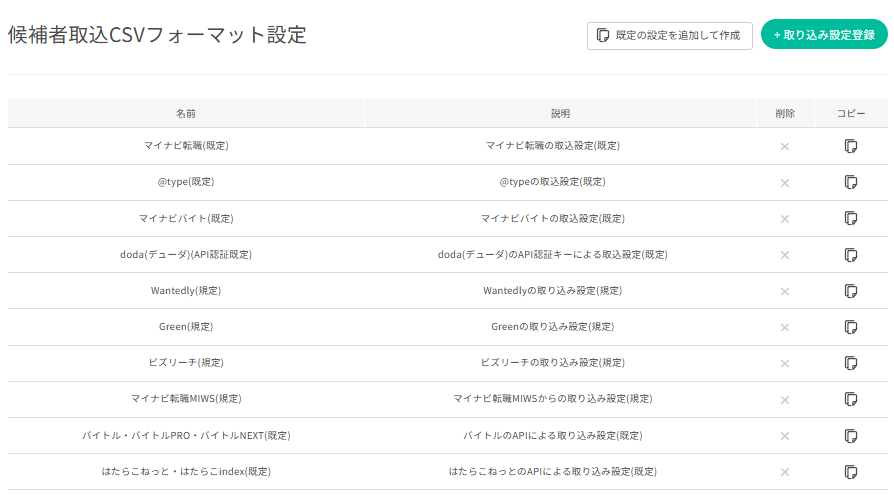Click copy icon for doda(デューダ) row
Screen dimensions: 894x499
click(851, 255)
